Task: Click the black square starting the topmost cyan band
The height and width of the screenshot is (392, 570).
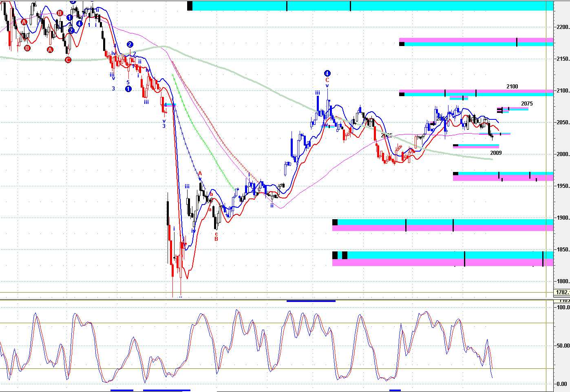Action: coord(190,6)
